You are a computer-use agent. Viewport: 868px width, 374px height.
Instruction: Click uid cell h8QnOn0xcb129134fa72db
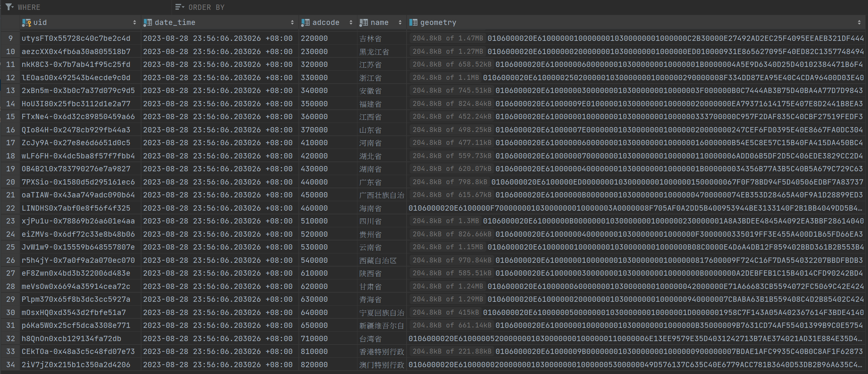(80, 338)
